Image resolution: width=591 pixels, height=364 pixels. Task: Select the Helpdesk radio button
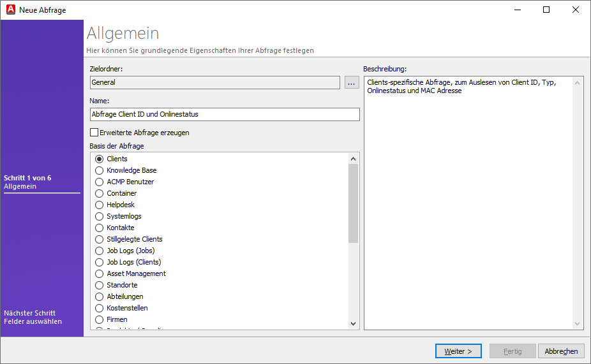tap(99, 205)
